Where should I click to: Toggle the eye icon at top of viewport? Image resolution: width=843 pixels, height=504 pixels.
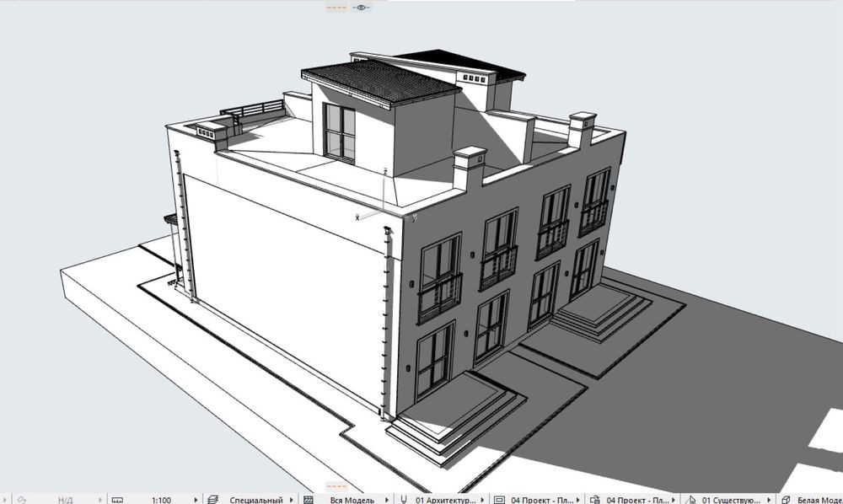pyautogui.click(x=362, y=7)
